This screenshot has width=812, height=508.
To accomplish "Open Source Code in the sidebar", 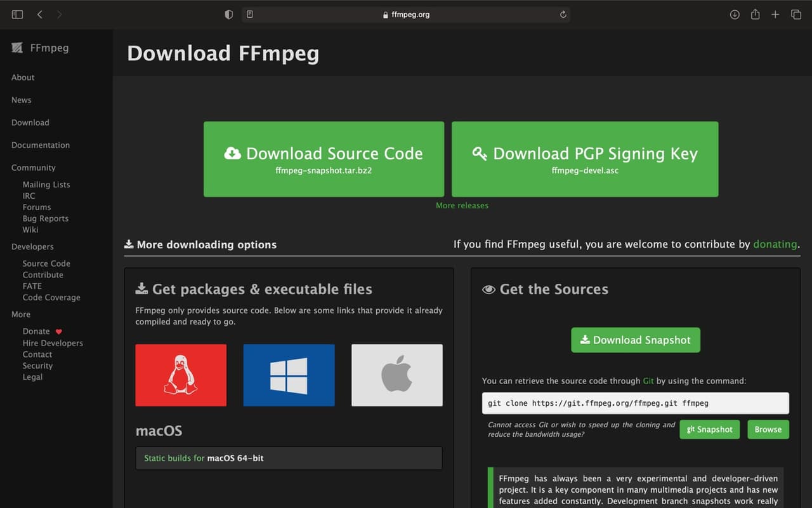I will (x=46, y=264).
